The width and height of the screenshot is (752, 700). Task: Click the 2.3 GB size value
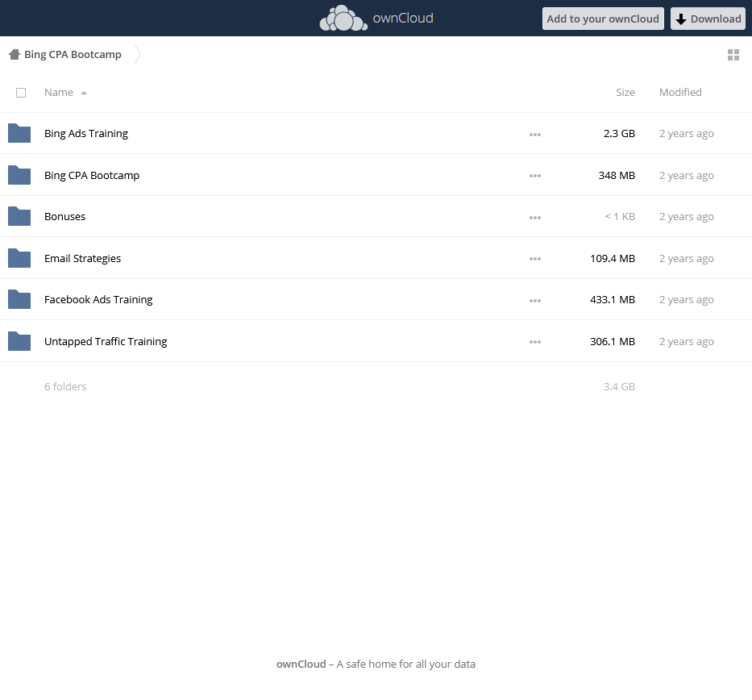coord(619,133)
